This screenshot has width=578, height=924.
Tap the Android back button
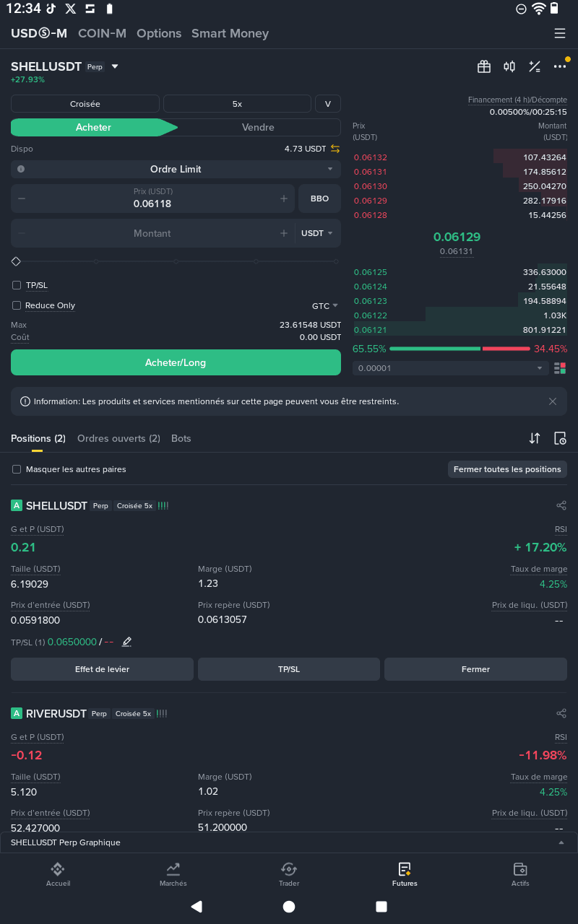pos(197,907)
